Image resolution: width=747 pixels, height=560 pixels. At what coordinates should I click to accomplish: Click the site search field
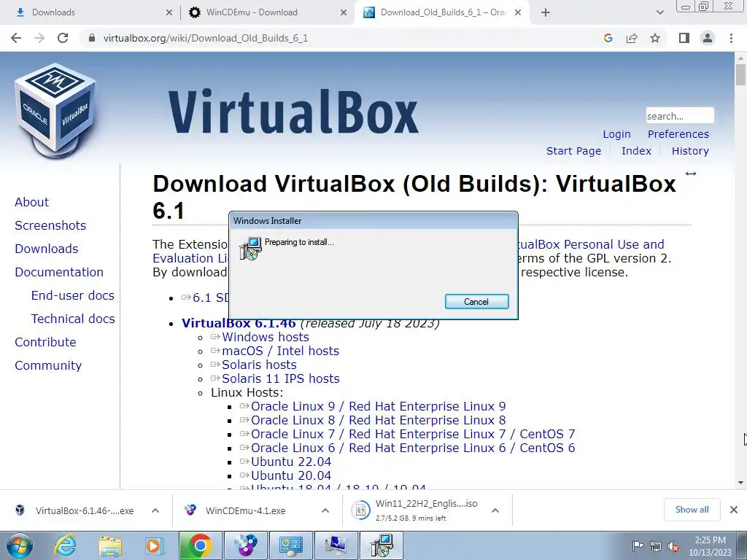(x=680, y=116)
